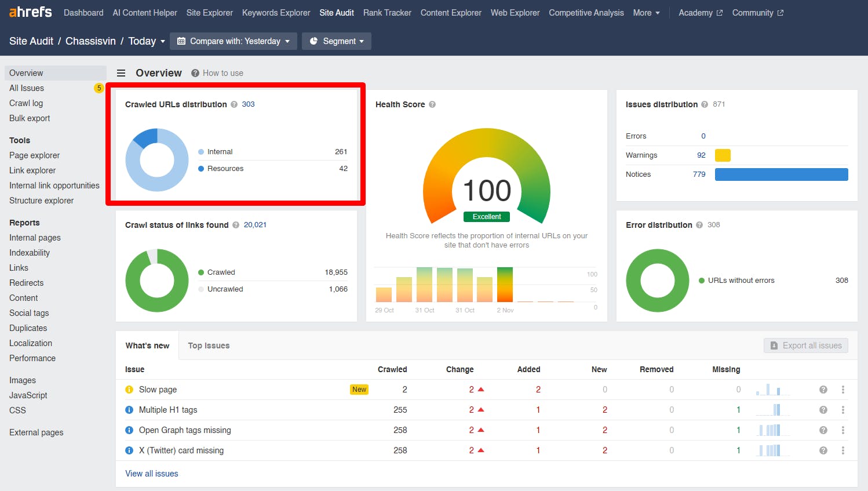
Task: Open three-dot menu for X (Twitter) card missing
Action: [843, 450]
